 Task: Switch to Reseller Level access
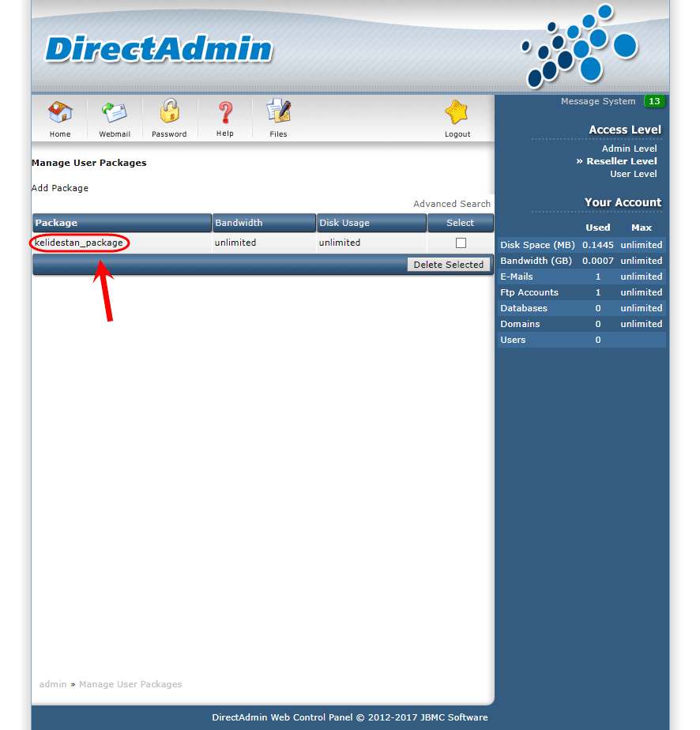(x=621, y=161)
